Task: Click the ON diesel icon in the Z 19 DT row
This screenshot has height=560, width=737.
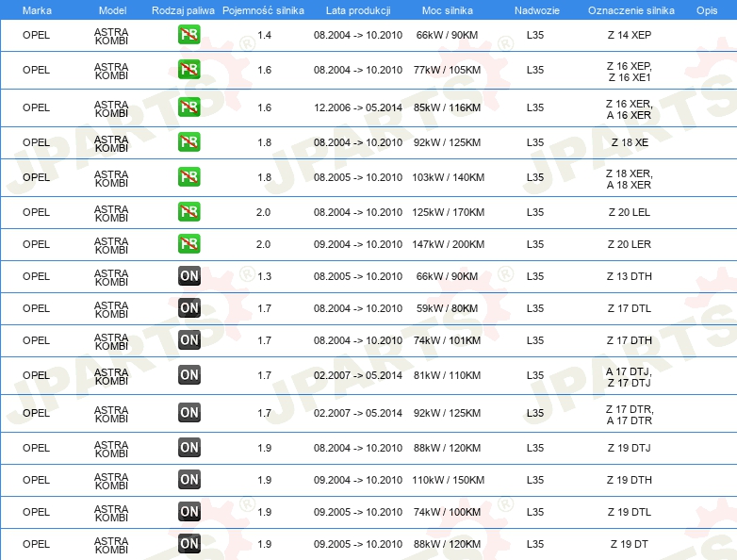Action: coord(188,544)
